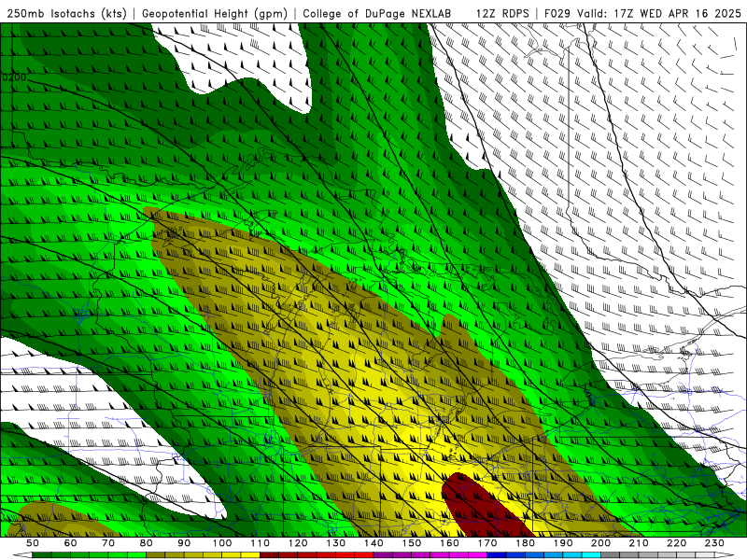This screenshot has height=560, width=747.
Task: Click legend value 230
Action: [x=714, y=543]
